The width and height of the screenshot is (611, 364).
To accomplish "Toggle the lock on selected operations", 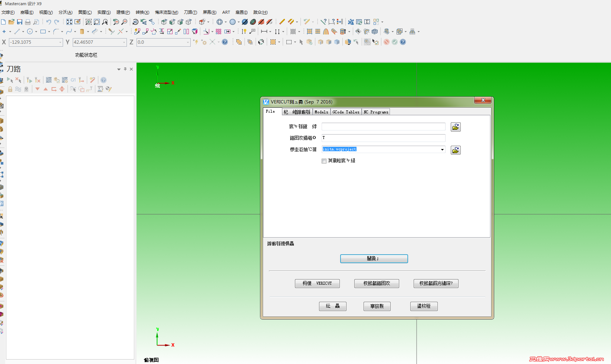I will click(10, 89).
